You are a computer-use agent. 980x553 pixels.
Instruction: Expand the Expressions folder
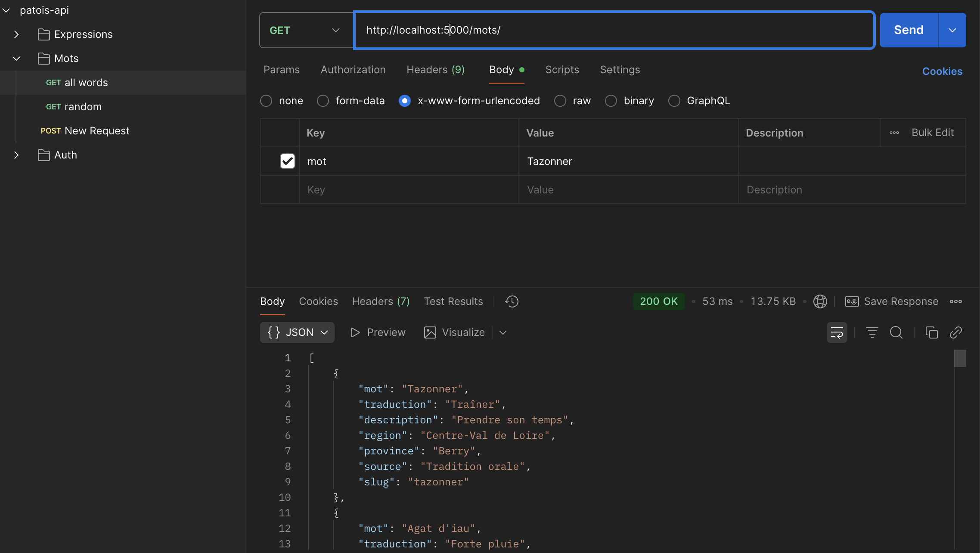coord(16,34)
